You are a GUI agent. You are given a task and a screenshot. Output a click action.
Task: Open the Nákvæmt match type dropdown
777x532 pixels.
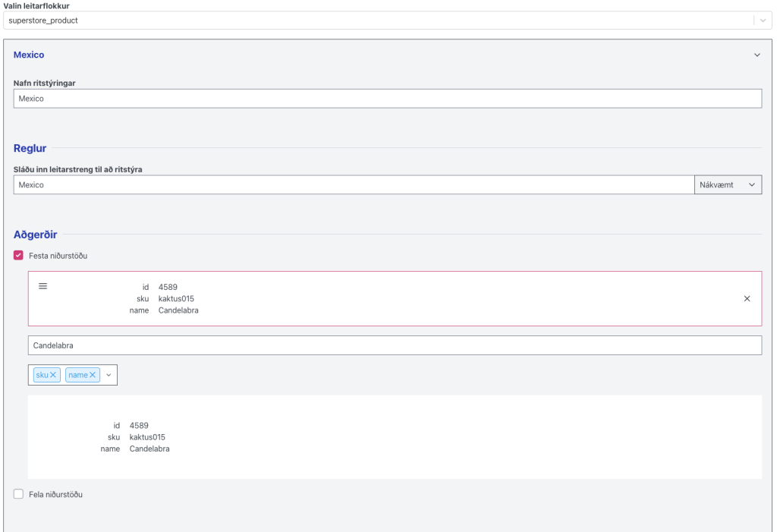point(728,185)
